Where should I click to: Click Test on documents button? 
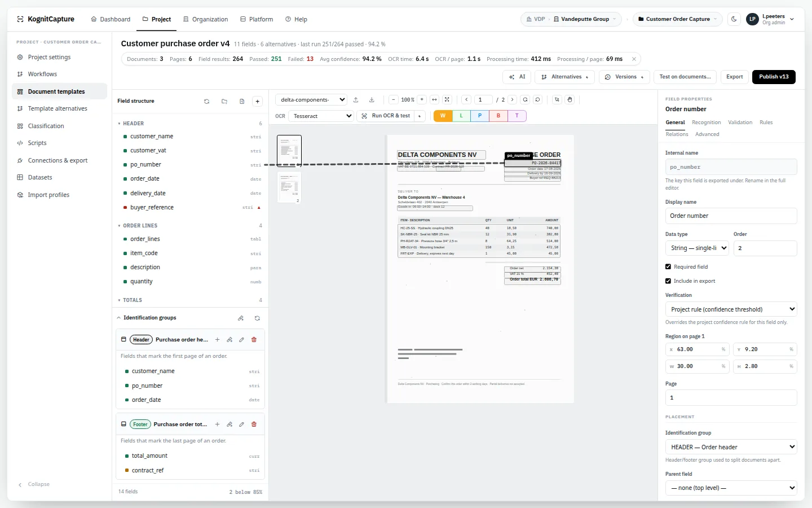point(685,77)
